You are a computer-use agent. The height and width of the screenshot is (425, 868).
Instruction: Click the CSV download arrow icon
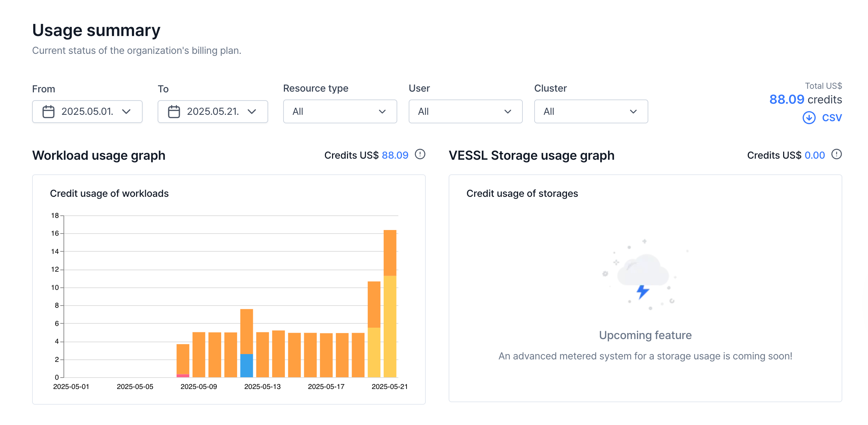point(809,118)
